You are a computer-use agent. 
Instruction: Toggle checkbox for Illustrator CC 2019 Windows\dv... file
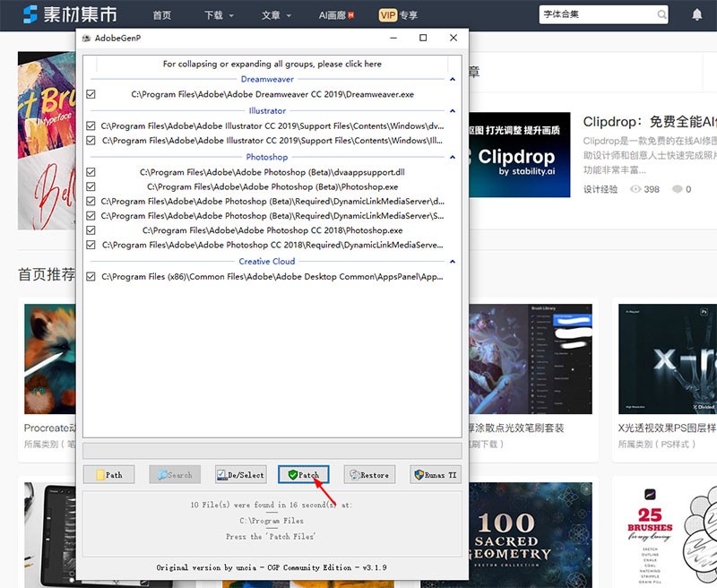pyautogui.click(x=91, y=125)
